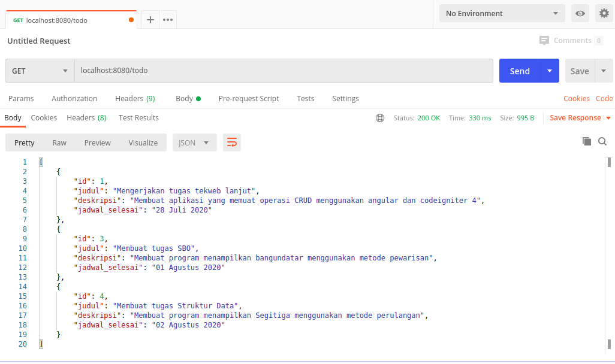Click the "28 Juli 2020" value

tap(182, 210)
